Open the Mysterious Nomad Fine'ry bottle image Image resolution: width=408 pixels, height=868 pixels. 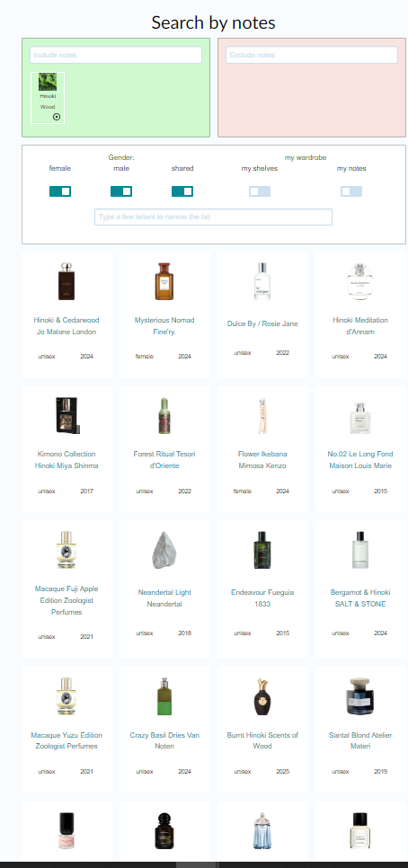(x=164, y=281)
